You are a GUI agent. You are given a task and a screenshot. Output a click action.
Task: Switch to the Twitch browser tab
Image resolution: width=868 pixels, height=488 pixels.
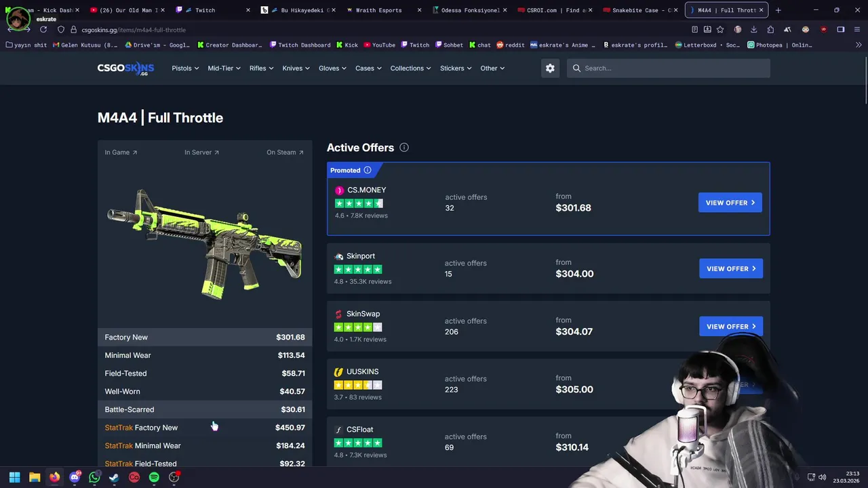(x=212, y=10)
